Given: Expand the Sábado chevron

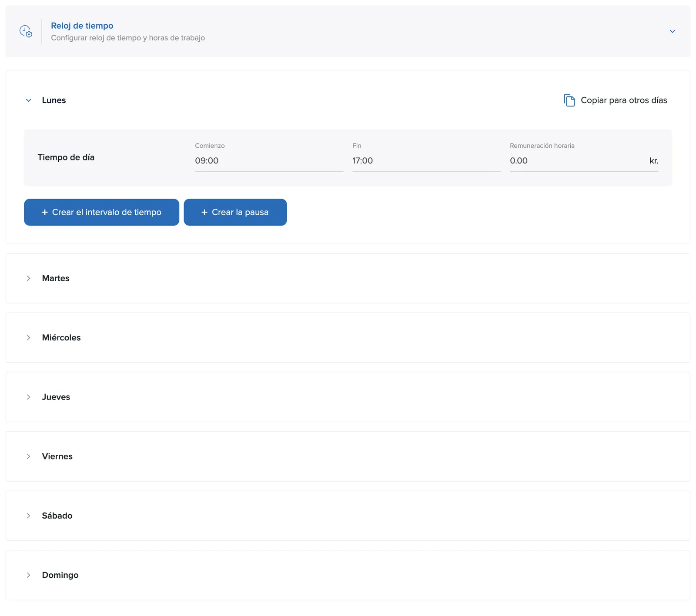Looking at the screenshot, I should [x=29, y=516].
